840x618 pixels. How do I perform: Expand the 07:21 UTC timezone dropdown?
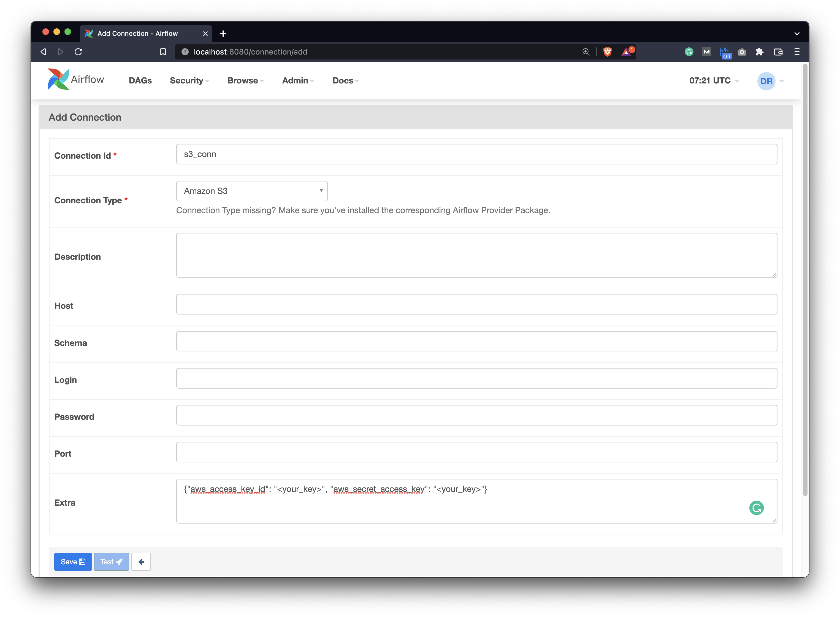coord(714,81)
